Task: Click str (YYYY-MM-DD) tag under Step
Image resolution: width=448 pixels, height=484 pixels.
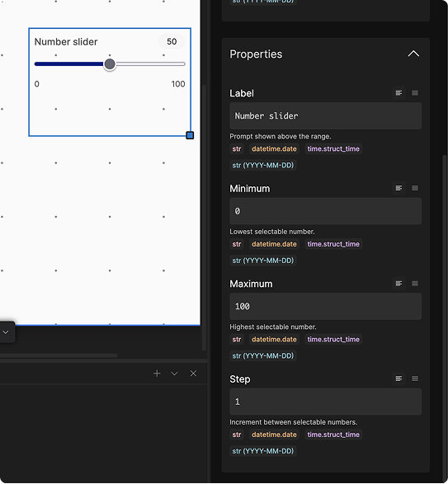Action: click(x=263, y=451)
